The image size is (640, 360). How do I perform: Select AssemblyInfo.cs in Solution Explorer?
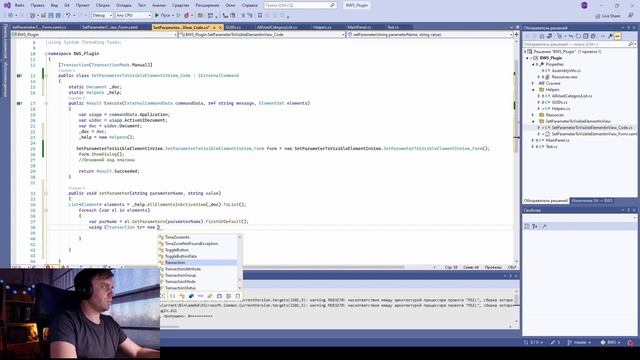click(x=566, y=71)
